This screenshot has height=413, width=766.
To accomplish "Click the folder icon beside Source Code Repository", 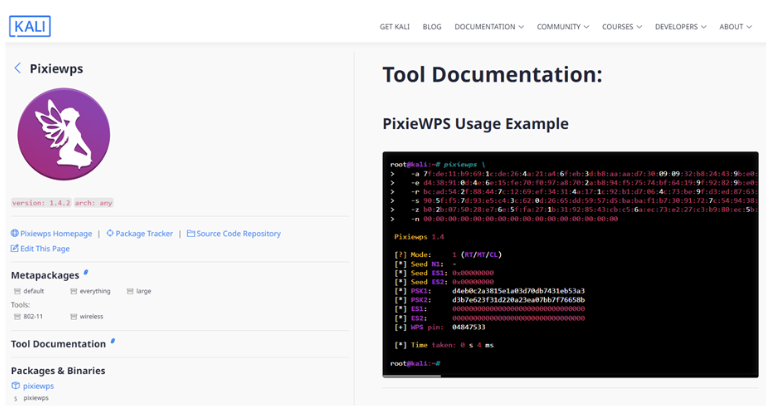I will (x=191, y=233).
